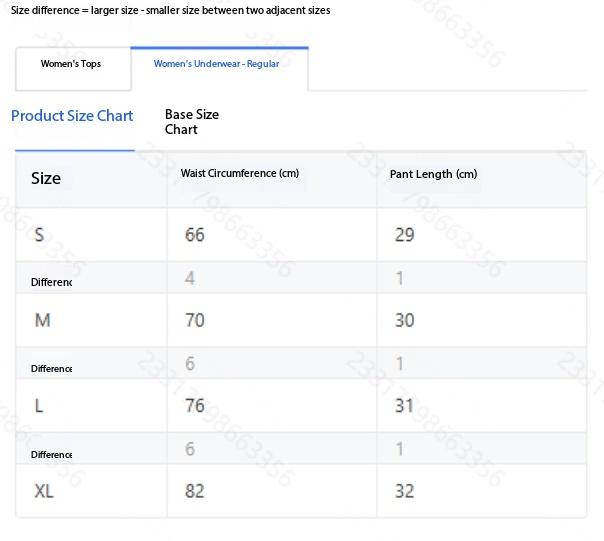The height and width of the screenshot is (541, 604).
Task: Switch to the Base Size Chart tab
Action: [192, 122]
